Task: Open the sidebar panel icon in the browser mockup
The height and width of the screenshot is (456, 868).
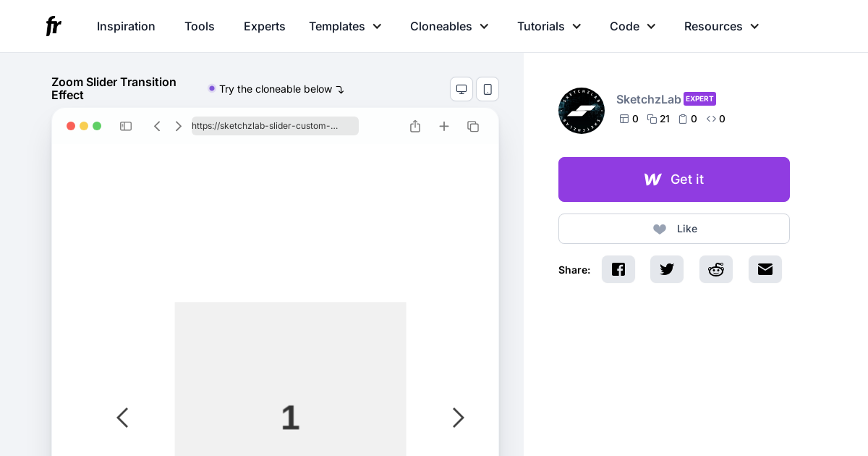Action: [126, 126]
